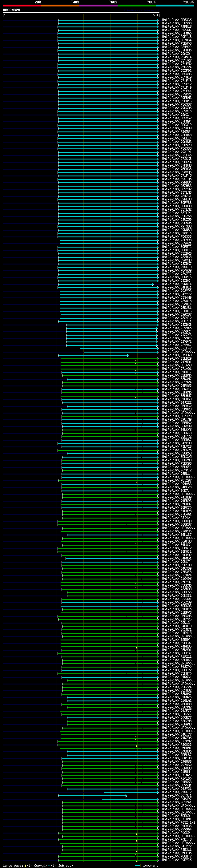The height and width of the screenshot is (868, 197).
Task: Select hit label UniRef100_Q71F47
Action: coord(177,349)
